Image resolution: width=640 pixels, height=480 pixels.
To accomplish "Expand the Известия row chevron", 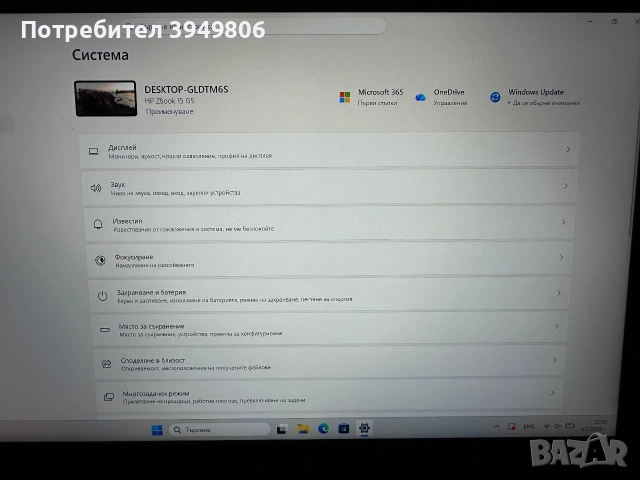I will point(563,222).
